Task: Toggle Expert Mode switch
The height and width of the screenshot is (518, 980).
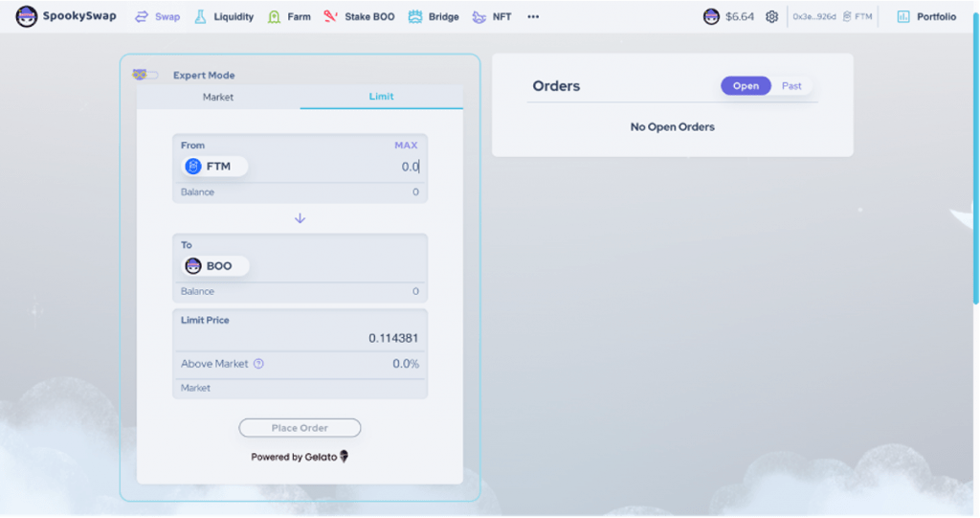Action: (x=145, y=75)
